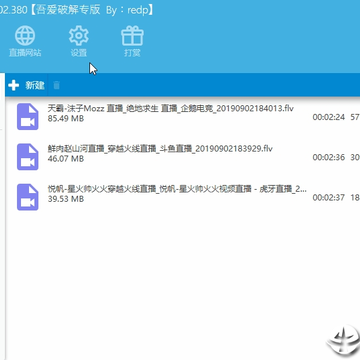Select the 悦帆-星火帅火火穿越火线直播 file name
The height and width of the screenshot is (360, 360).
coord(177,189)
